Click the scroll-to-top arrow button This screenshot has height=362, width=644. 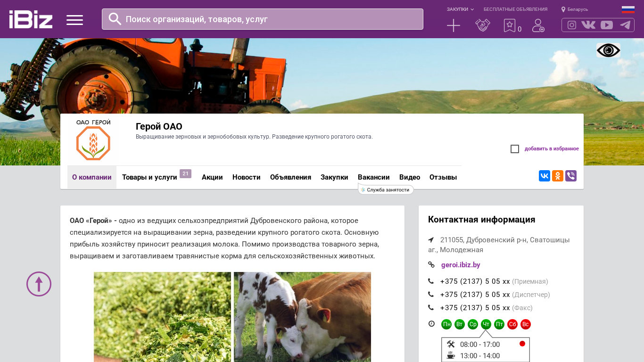coord(39,284)
